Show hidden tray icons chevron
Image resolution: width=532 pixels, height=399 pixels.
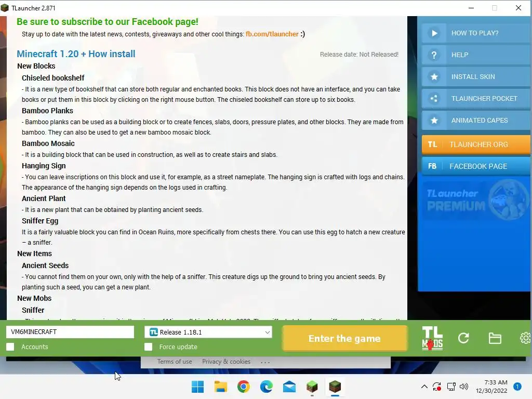(x=424, y=387)
